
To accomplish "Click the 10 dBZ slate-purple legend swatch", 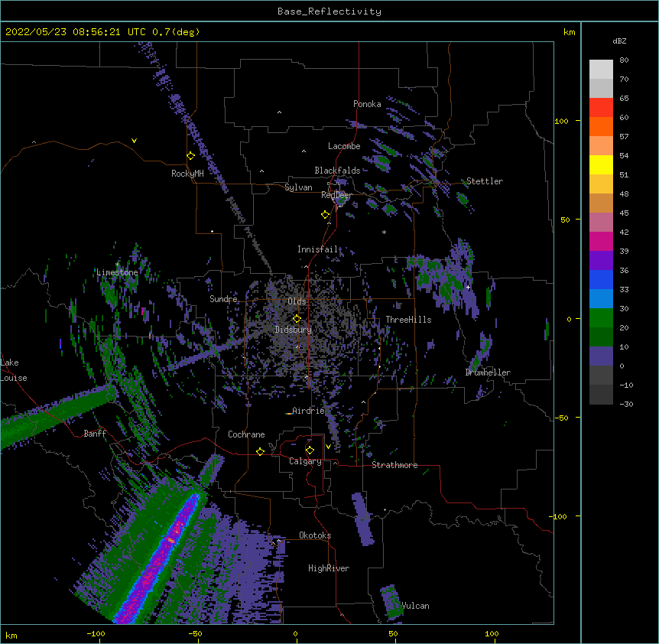I will 601,356.
